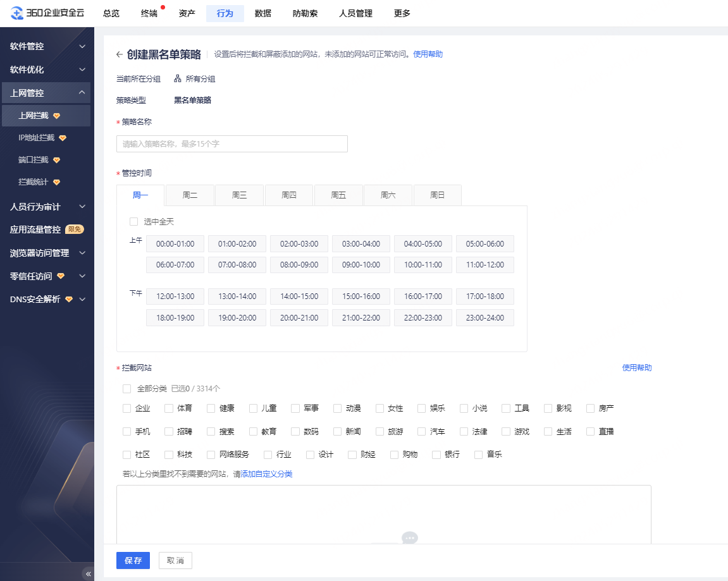Open the 防勒索 top navigation item
This screenshot has width=728, height=581.
tap(305, 13)
